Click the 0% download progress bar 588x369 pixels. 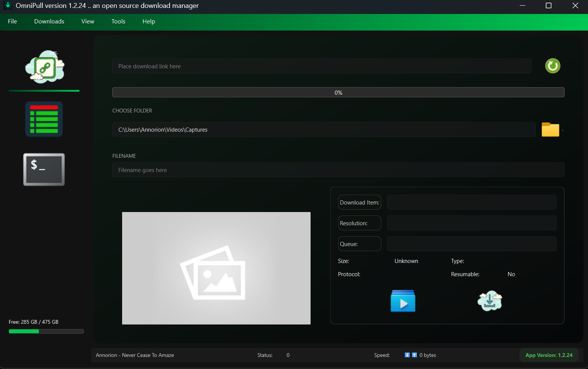pos(338,92)
